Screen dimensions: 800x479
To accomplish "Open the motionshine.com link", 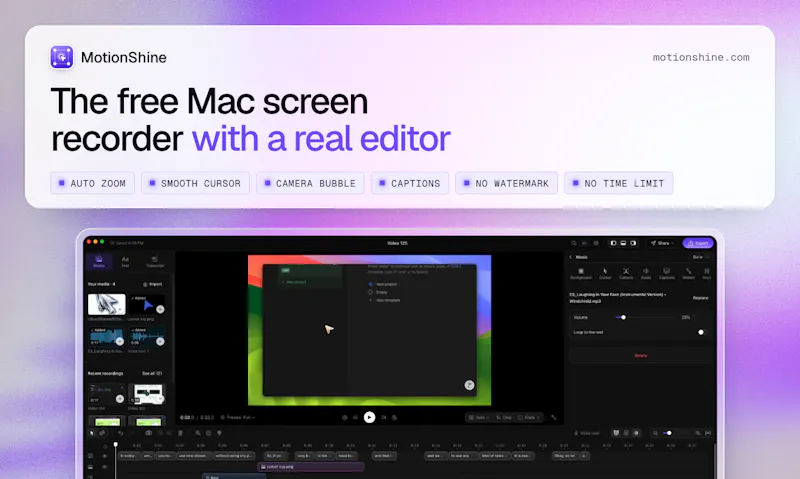I will pos(701,57).
